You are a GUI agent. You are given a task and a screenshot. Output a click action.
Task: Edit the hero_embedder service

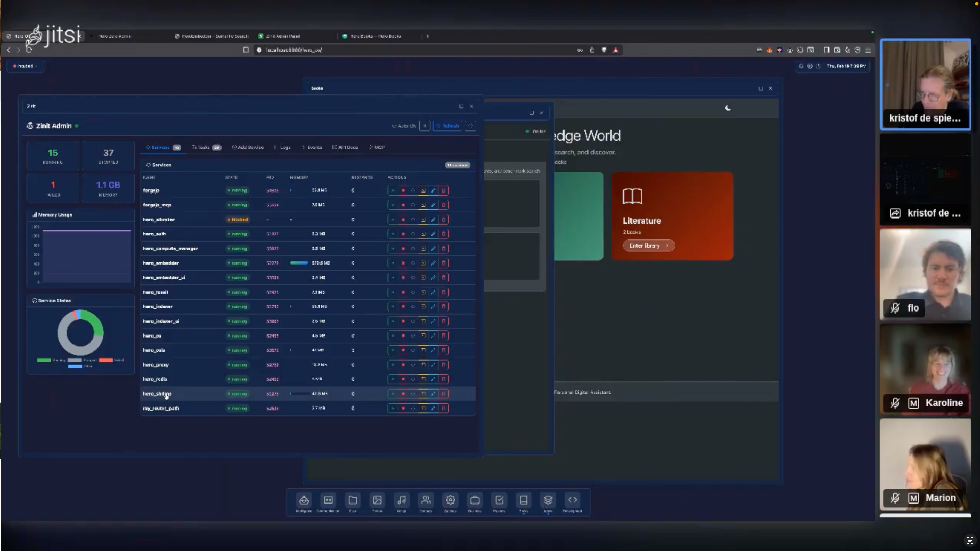433,263
